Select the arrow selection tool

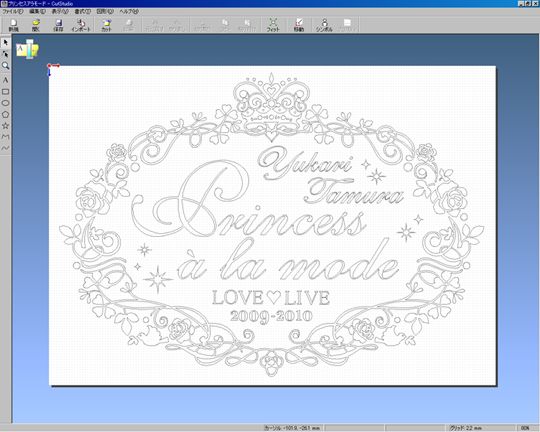click(6, 42)
